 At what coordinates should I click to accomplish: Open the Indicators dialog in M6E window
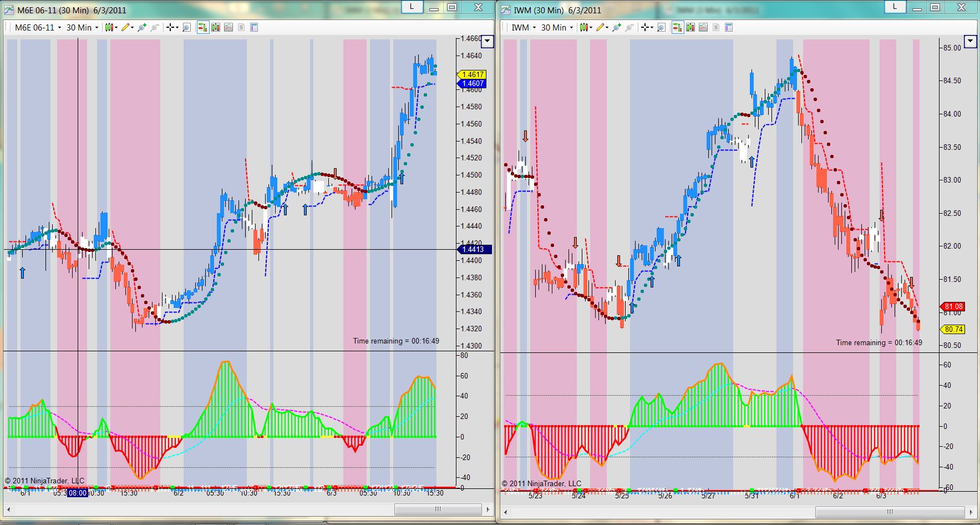pyautogui.click(x=228, y=27)
